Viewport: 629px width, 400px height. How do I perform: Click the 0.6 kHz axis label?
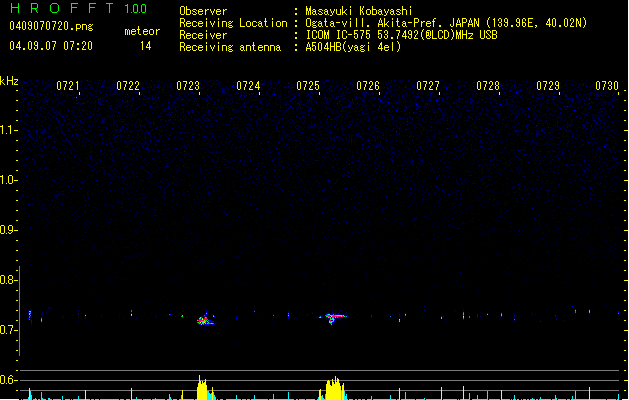pyautogui.click(x=8, y=380)
